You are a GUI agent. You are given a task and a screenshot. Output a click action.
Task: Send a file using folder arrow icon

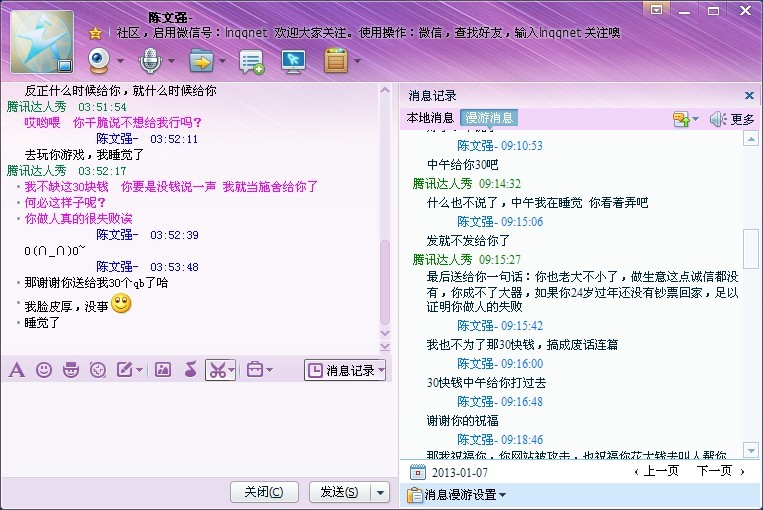tap(201, 61)
